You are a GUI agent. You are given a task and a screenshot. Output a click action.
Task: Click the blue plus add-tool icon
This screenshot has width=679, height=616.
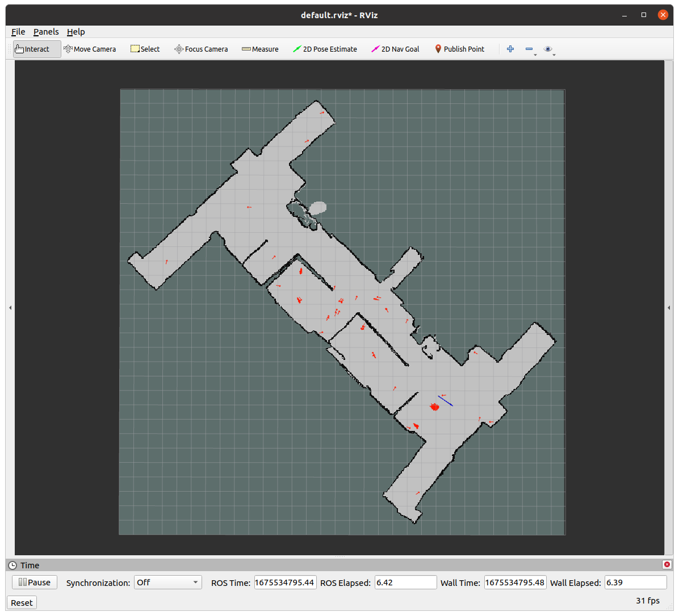point(510,49)
